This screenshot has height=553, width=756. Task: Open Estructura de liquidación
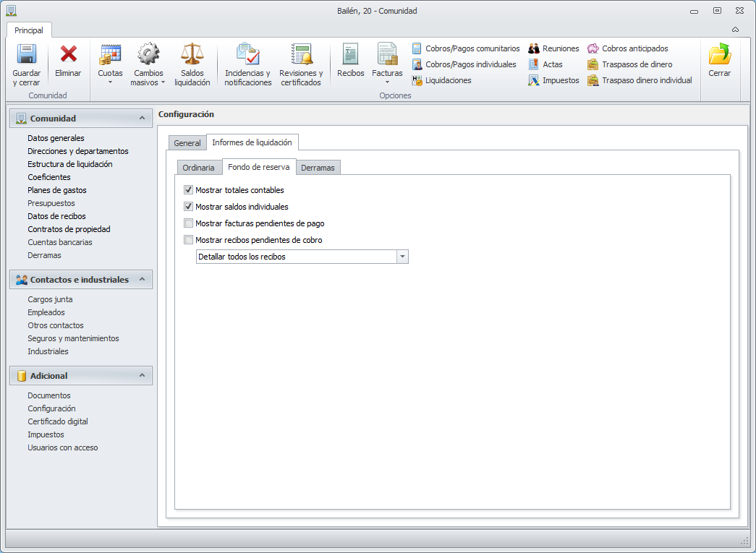70,164
